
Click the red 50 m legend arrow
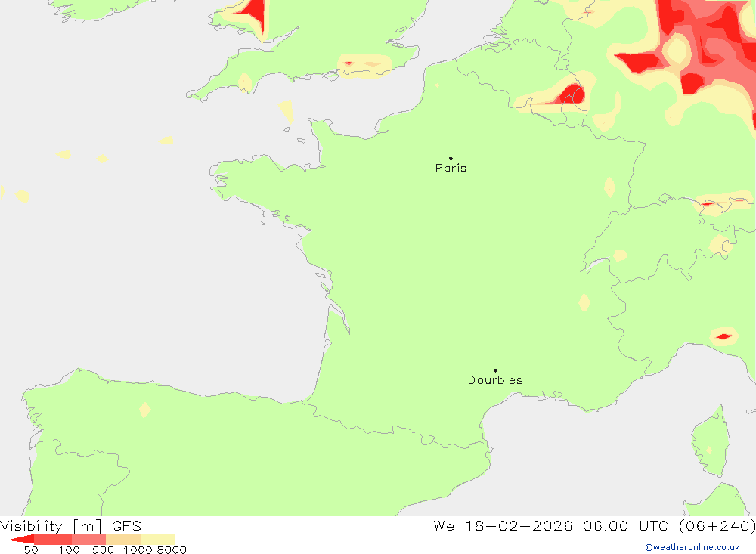click(20, 539)
